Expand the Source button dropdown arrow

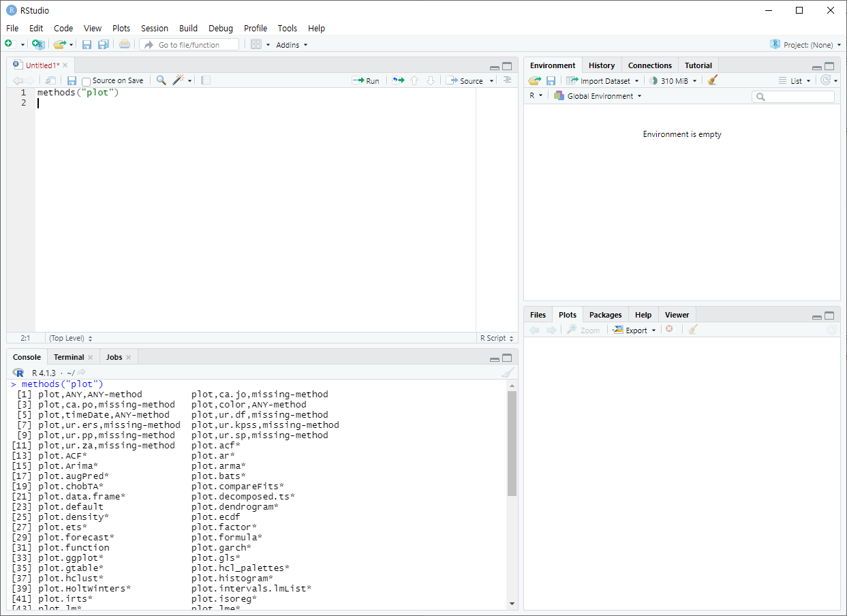492,81
